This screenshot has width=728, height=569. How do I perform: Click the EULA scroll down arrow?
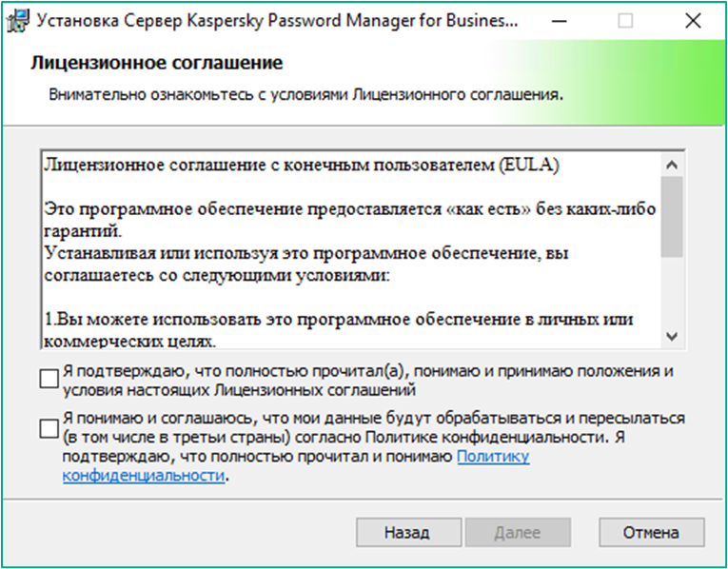click(672, 336)
